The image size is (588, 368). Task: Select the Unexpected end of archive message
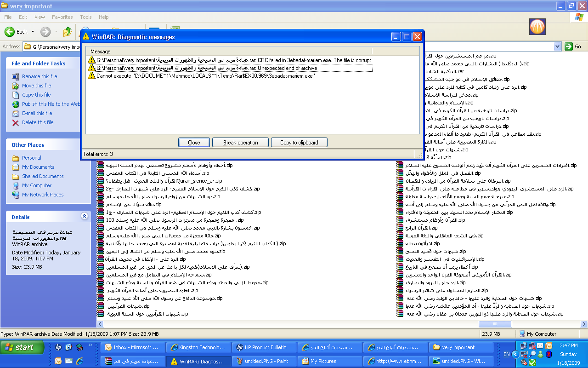pos(230,68)
